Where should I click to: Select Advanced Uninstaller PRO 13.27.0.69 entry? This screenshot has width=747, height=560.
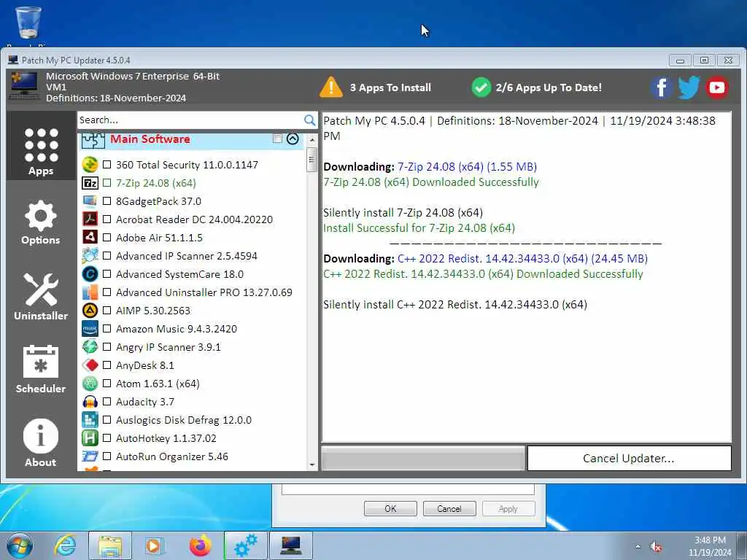click(204, 292)
